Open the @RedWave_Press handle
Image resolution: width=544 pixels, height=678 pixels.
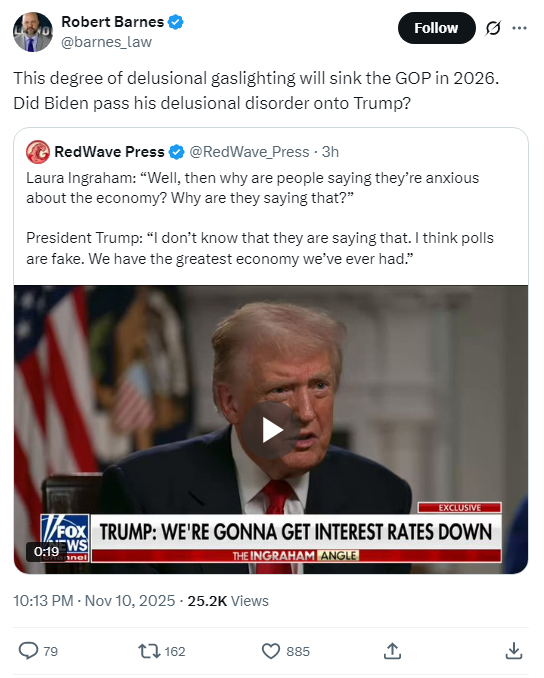(x=250, y=152)
